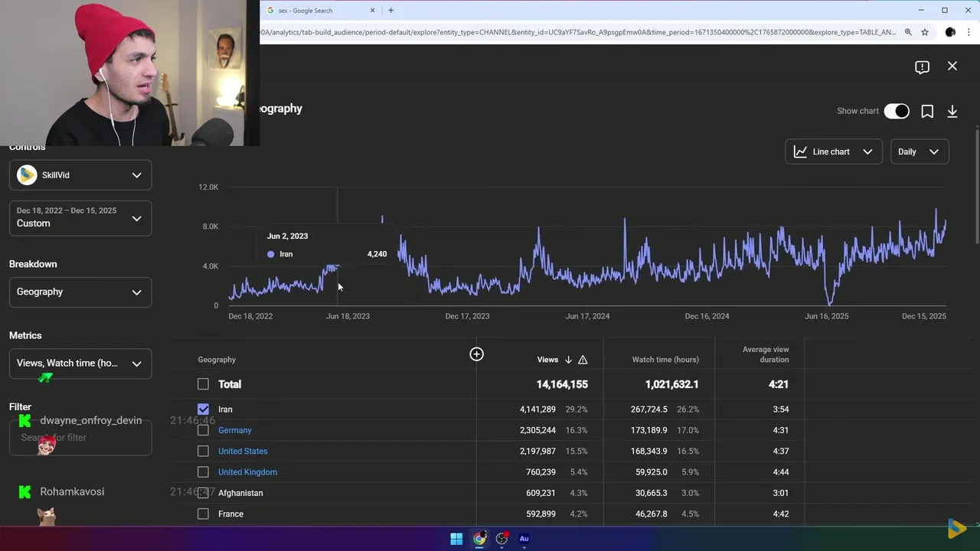The image size is (980, 551).
Task: Click the Geography column header
Action: [x=217, y=360]
